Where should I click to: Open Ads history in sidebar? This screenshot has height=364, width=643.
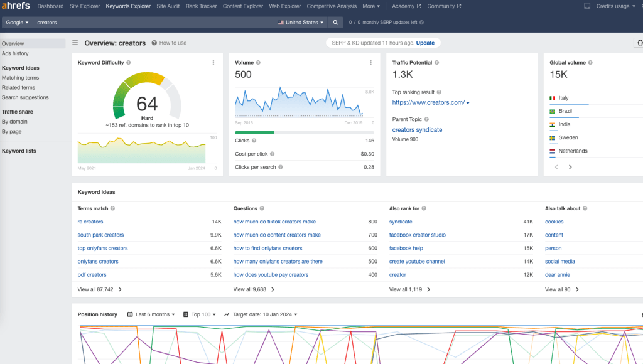[x=15, y=53]
